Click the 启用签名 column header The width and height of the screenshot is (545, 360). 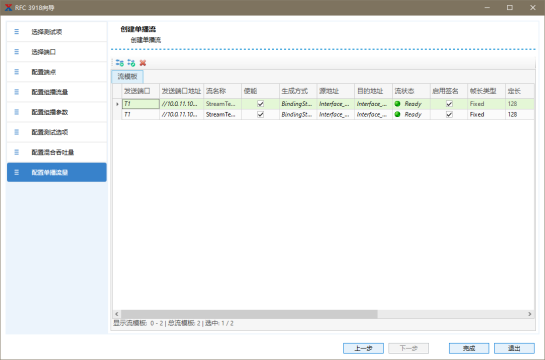point(449,91)
